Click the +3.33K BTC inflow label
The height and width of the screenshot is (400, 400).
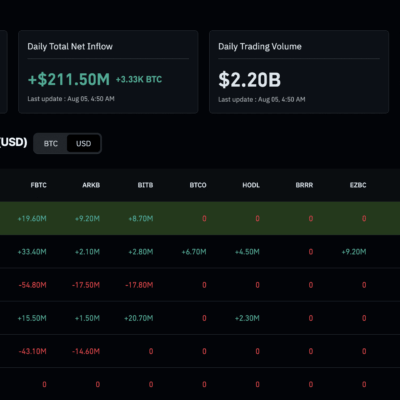pyautogui.click(x=139, y=80)
